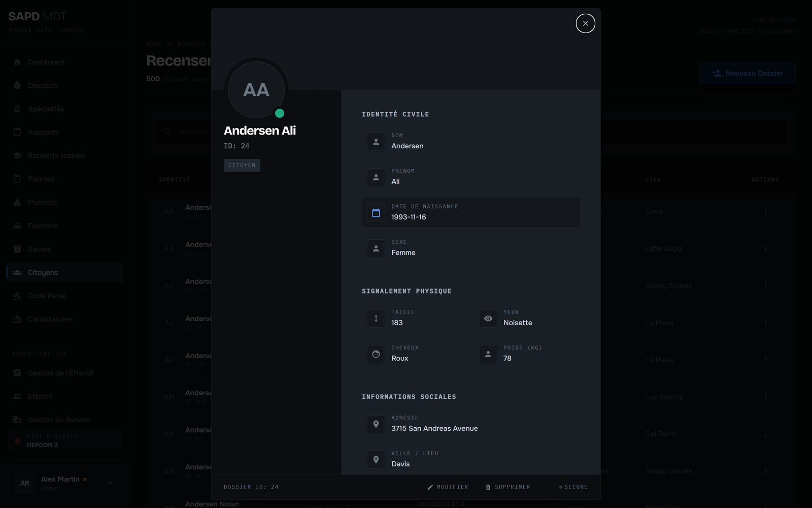Click the Nom person icon
This screenshot has height=508, width=812.
pyautogui.click(x=376, y=142)
